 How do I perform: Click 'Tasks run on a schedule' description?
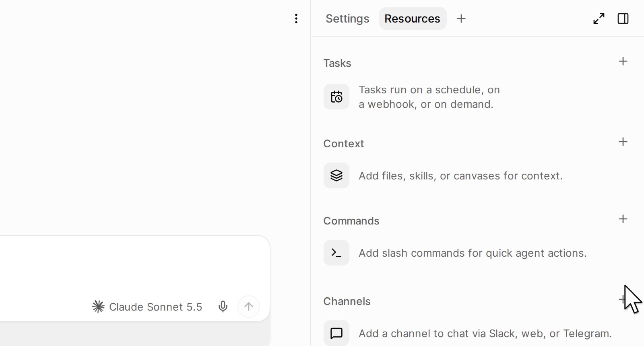[429, 97]
